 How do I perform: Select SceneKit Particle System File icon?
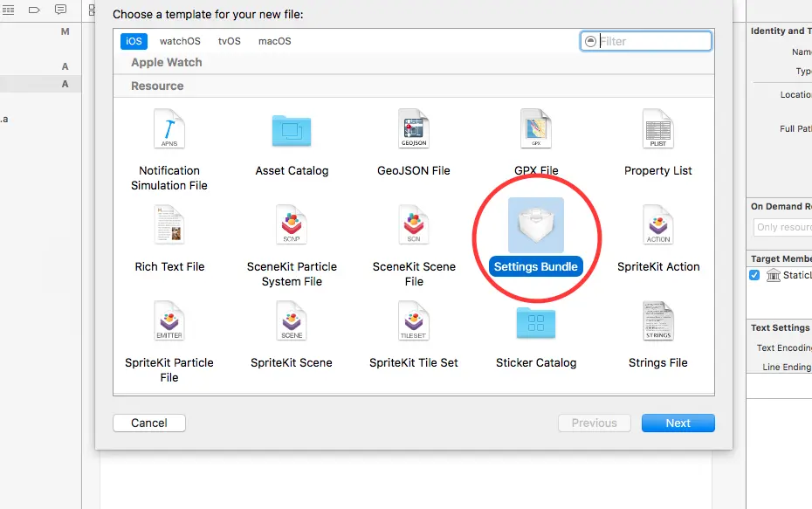[x=292, y=224]
